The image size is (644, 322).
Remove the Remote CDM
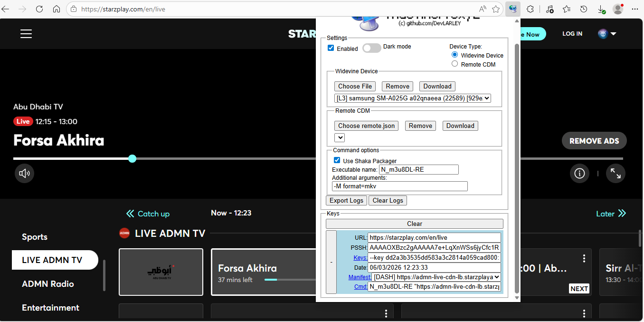click(421, 126)
